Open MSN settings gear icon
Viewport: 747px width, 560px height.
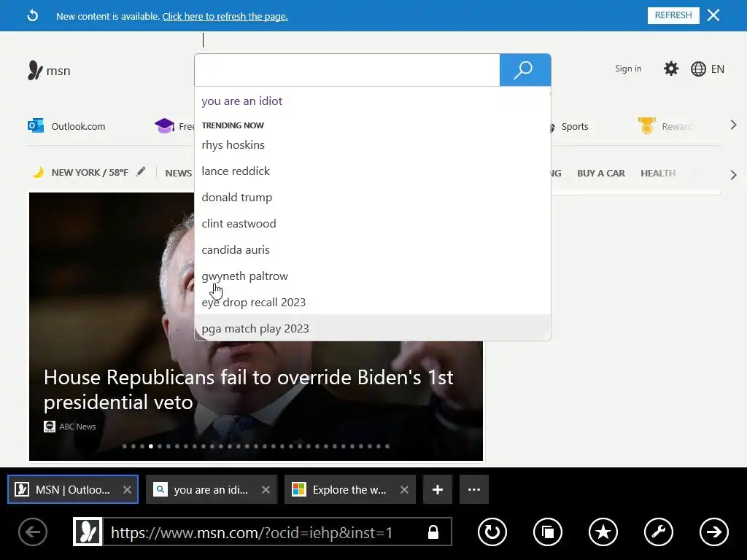pyautogui.click(x=671, y=69)
